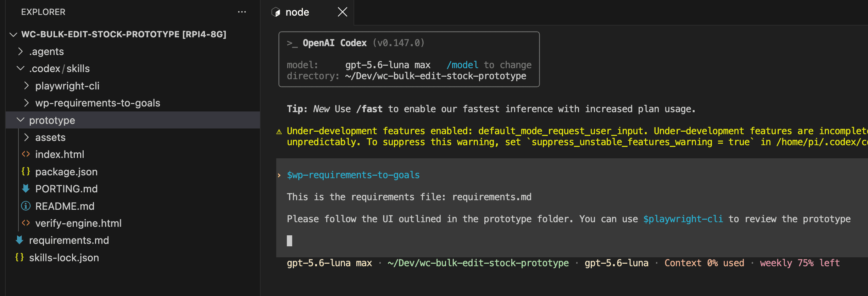Expand the playwright-cli folder chevron
Image resolution: width=868 pixels, height=296 pixels.
click(x=26, y=86)
